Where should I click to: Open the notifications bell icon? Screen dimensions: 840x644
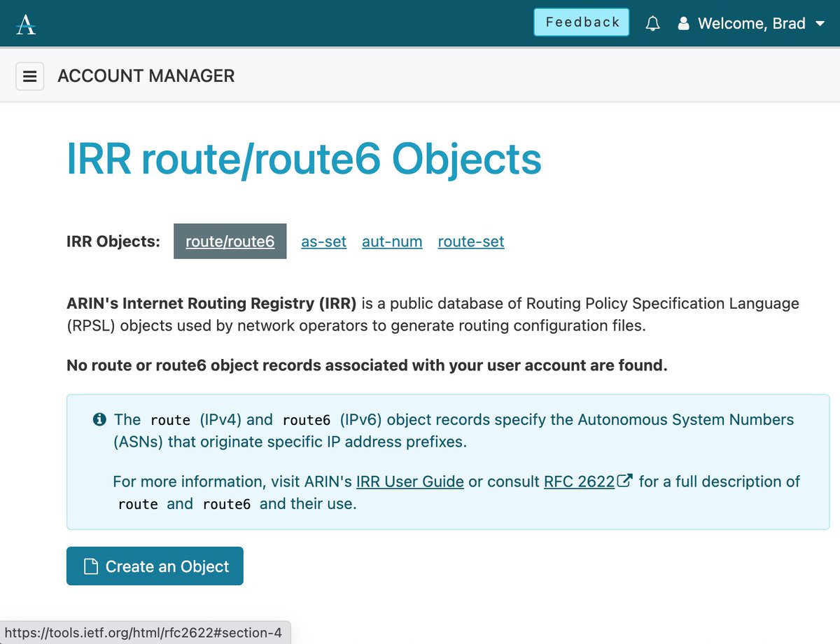[x=653, y=24]
